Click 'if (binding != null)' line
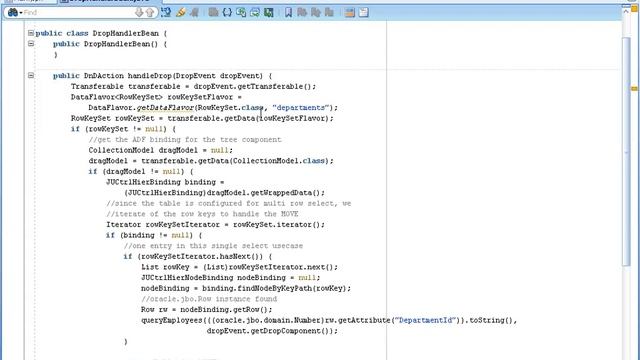Image resolution: width=640 pixels, height=360 pixels. [154, 235]
